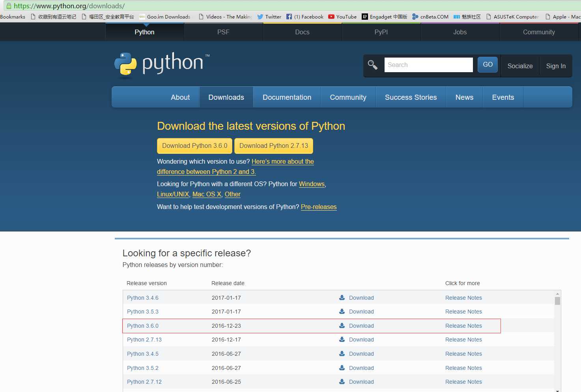
Task: Click download icon in Python 3.5.3 row
Action: tap(342, 312)
